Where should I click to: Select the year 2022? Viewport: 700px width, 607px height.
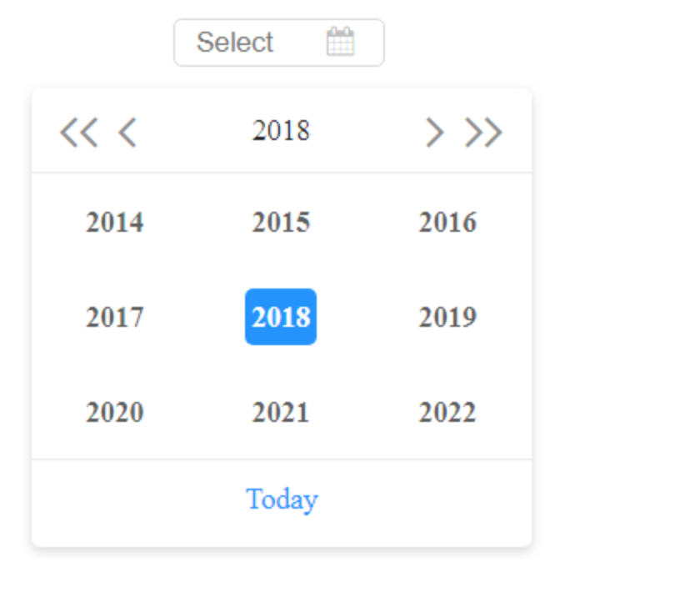point(447,412)
